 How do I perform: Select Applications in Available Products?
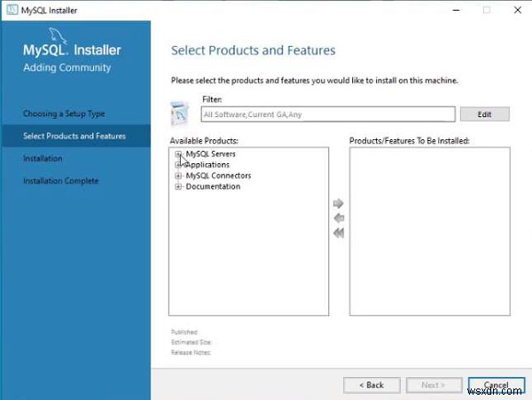point(207,165)
